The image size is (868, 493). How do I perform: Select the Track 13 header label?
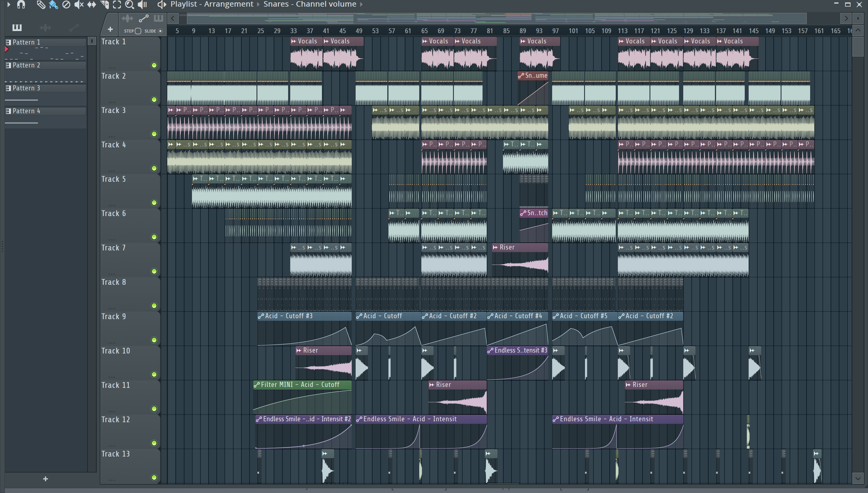pos(116,454)
